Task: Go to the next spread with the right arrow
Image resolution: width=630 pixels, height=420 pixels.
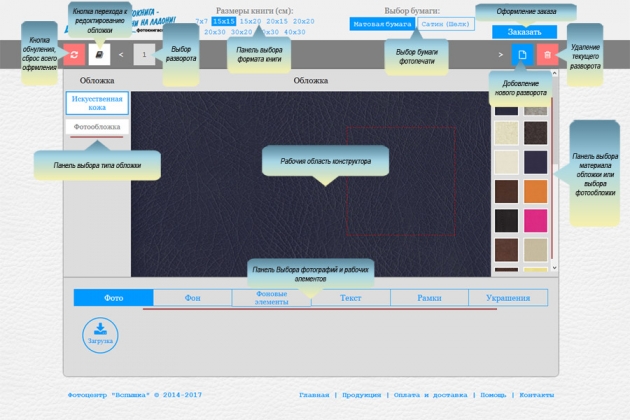Action: tap(500, 55)
